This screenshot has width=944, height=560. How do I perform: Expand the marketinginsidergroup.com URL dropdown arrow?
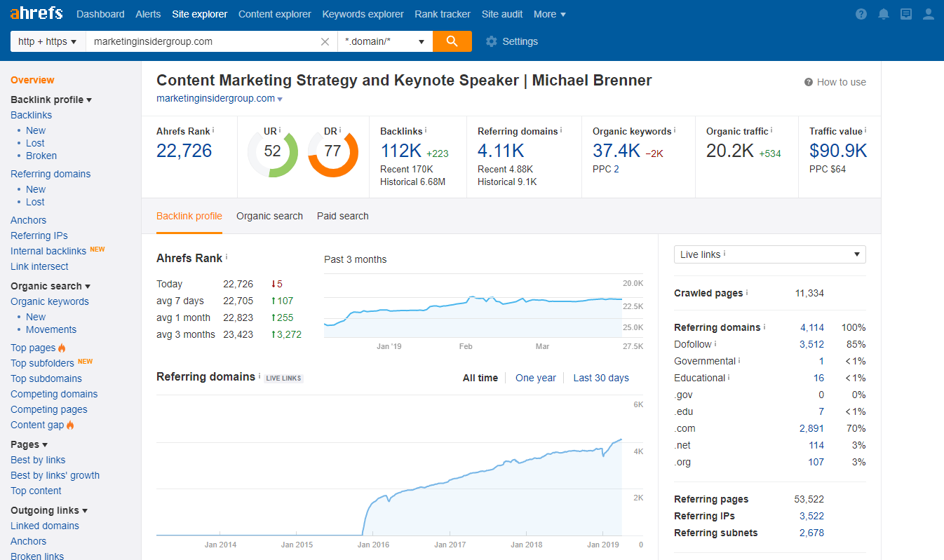pyautogui.click(x=280, y=100)
